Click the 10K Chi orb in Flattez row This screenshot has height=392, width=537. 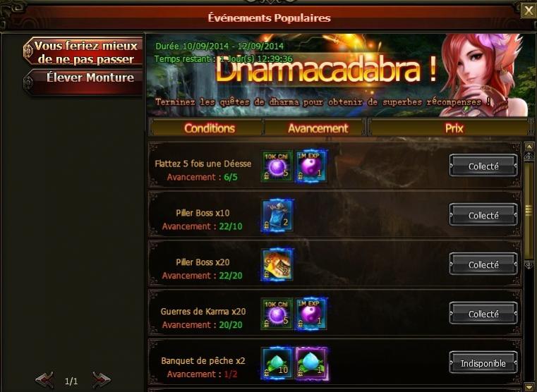(x=277, y=166)
